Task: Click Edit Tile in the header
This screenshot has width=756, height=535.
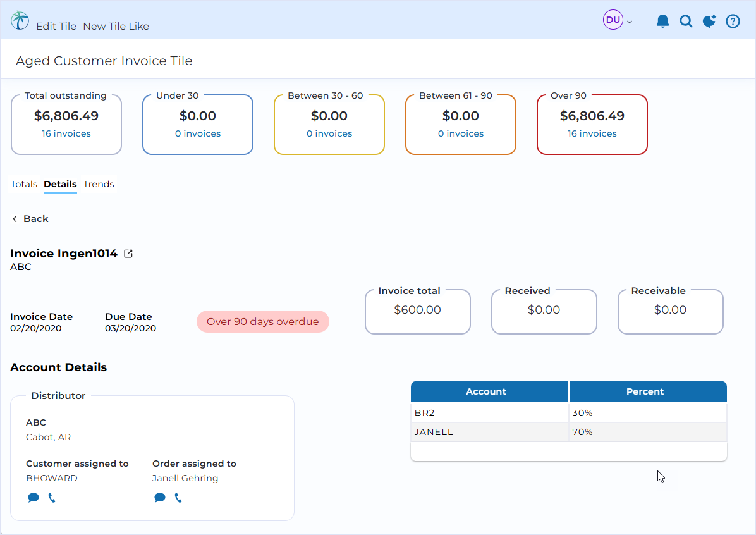Action: click(56, 26)
